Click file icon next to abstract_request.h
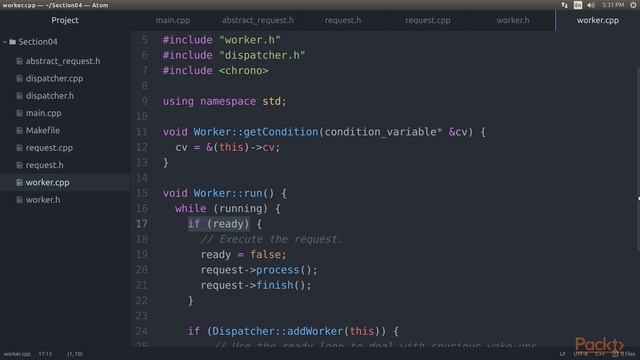The image size is (640, 360). click(19, 61)
